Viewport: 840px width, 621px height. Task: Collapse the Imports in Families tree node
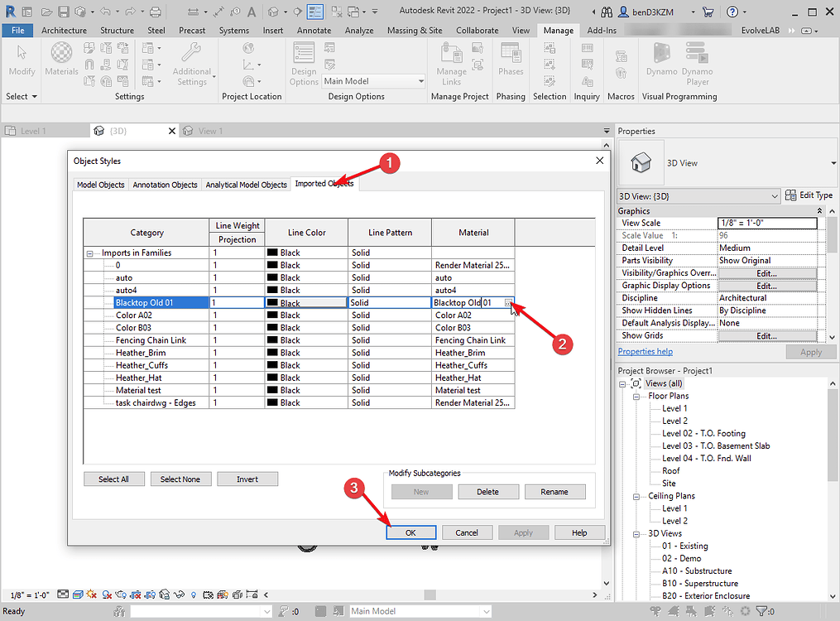point(89,253)
